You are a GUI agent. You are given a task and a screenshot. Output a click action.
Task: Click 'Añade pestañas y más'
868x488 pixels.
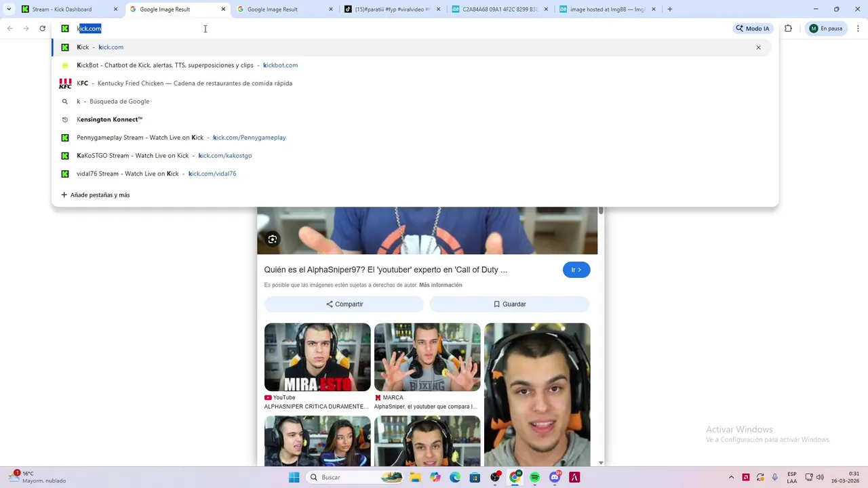(x=96, y=195)
